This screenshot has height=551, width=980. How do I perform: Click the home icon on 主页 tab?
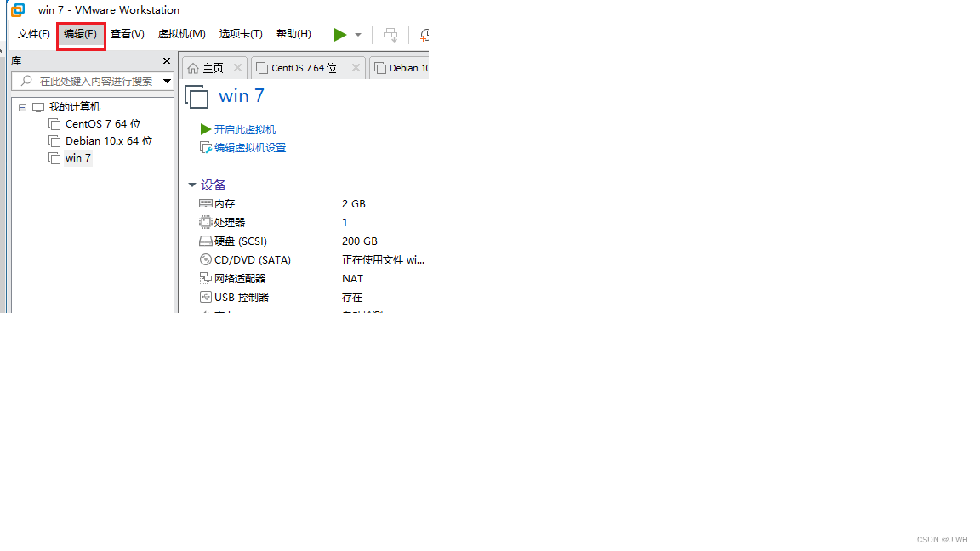(193, 68)
